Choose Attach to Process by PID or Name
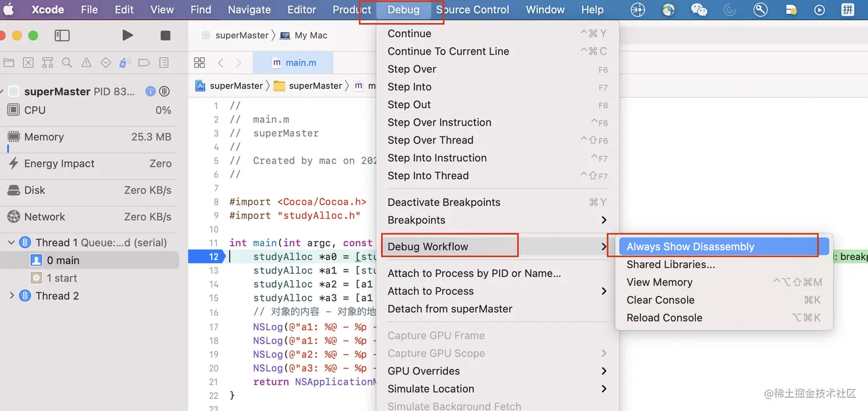The width and height of the screenshot is (868, 411). click(497, 274)
